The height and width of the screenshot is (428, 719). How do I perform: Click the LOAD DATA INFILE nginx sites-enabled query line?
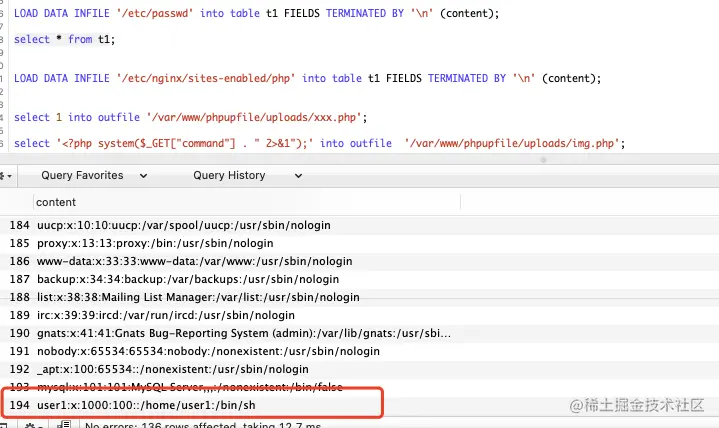pyautogui.click(x=307, y=78)
